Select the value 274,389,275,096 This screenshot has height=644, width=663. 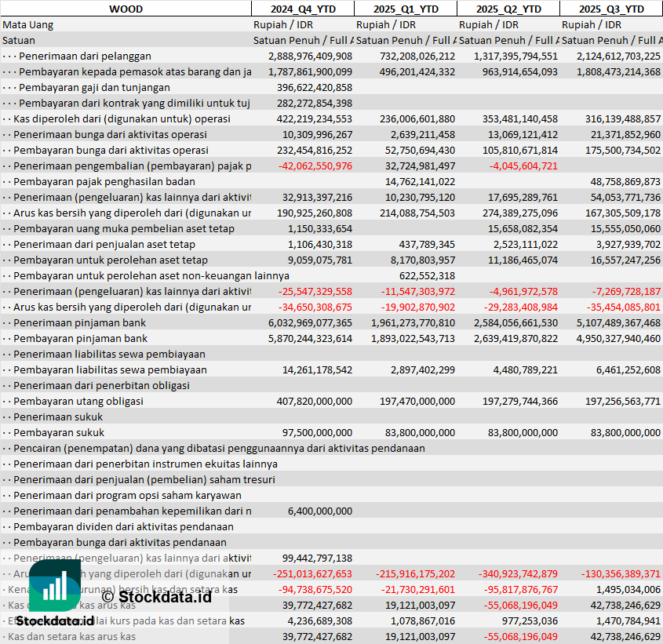pyautogui.click(x=519, y=213)
